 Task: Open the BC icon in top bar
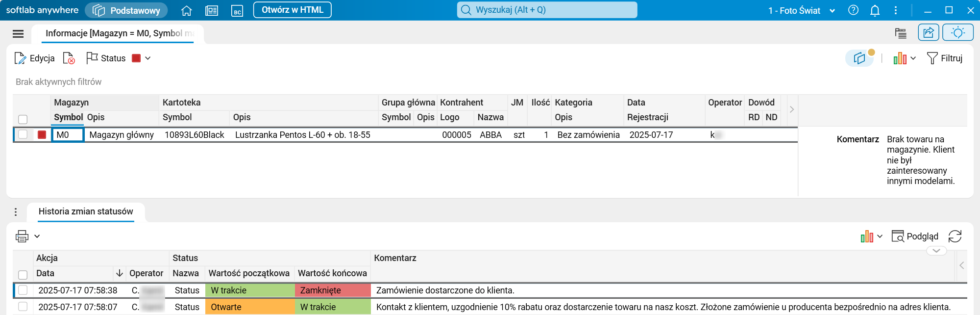click(x=237, y=10)
